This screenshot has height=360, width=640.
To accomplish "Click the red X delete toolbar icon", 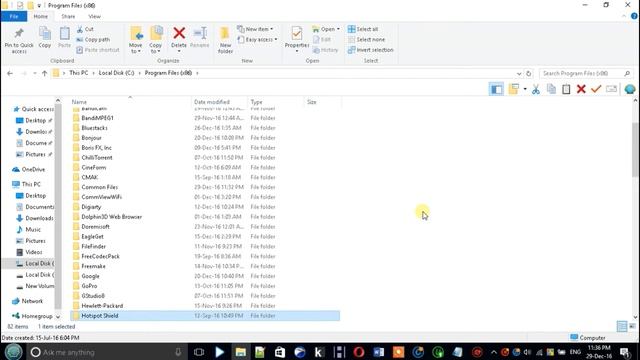I will coord(581,89).
